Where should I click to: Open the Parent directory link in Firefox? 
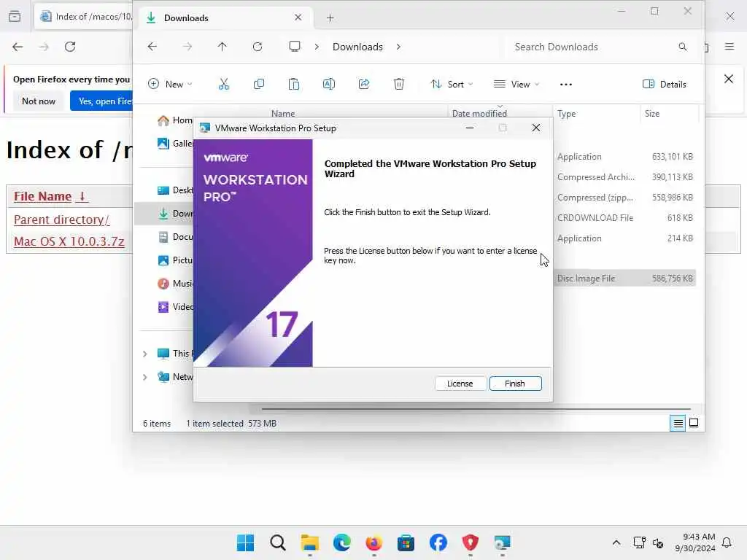pyautogui.click(x=61, y=219)
